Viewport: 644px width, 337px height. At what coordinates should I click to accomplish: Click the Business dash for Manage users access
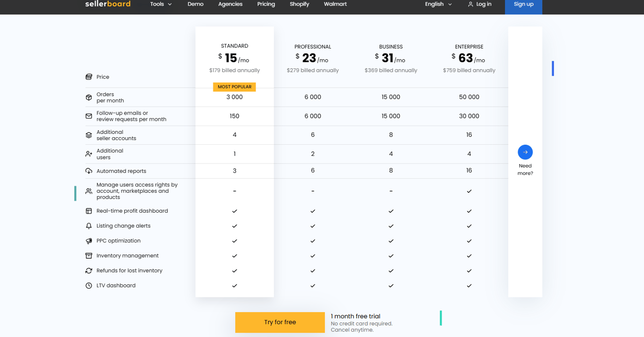[x=391, y=191]
